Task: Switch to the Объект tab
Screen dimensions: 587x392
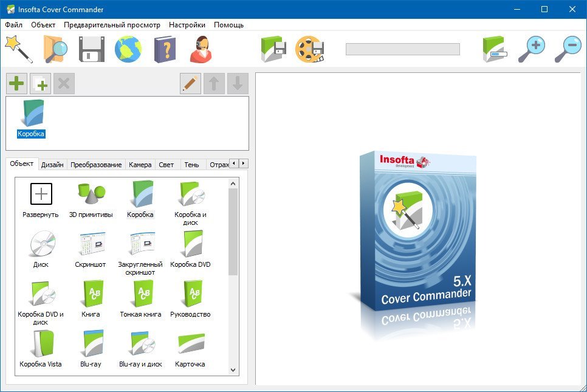Action: 22,163
